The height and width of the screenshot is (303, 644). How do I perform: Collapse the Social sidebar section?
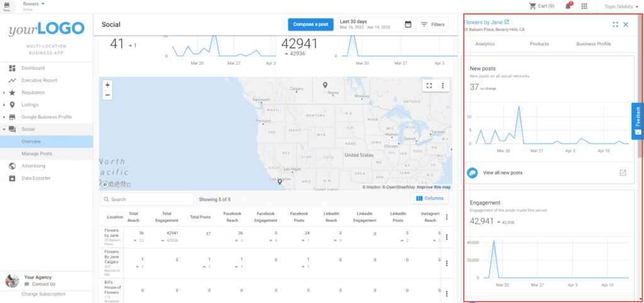pyautogui.click(x=4, y=129)
